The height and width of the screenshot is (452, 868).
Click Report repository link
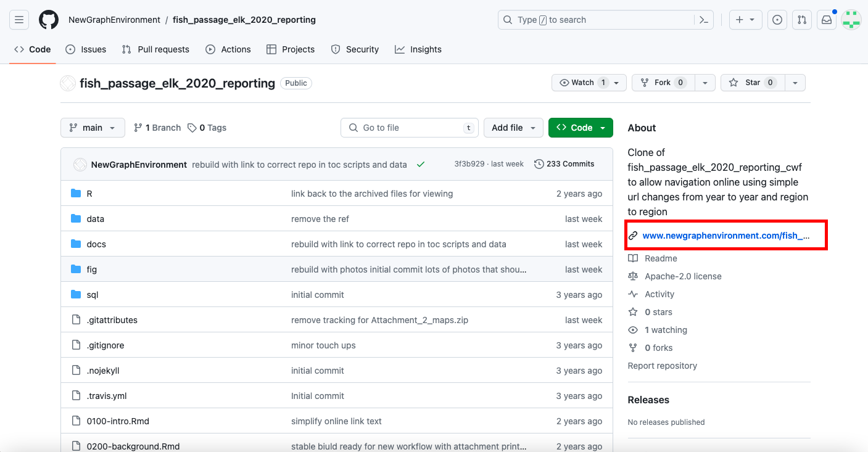pos(662,366)
